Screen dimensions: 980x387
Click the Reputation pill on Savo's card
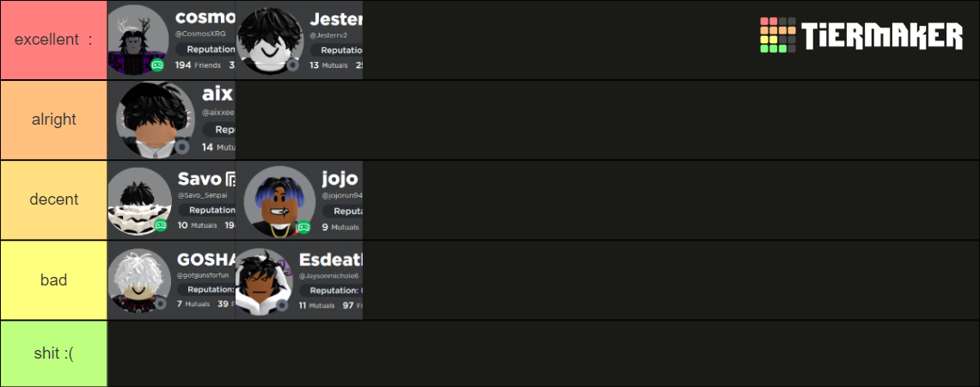point(209,210)
